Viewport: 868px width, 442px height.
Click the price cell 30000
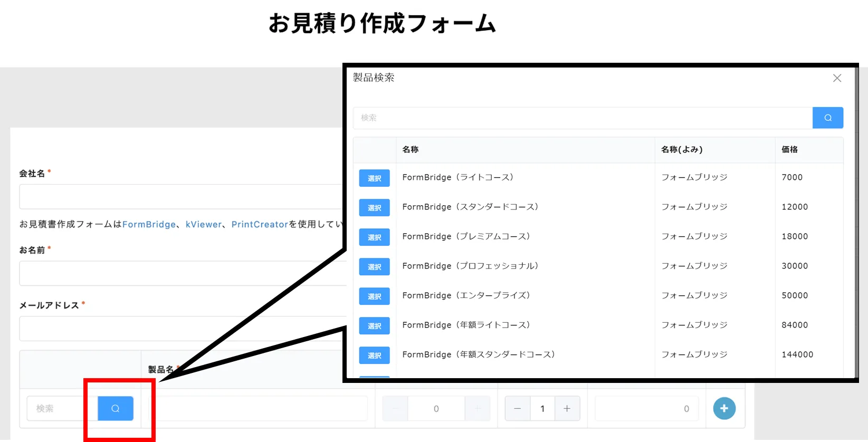point(795,266)
